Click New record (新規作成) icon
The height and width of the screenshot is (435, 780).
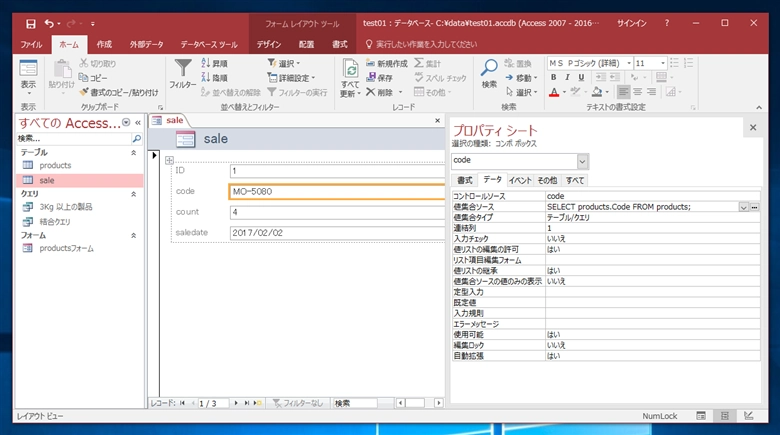point(370,63)
